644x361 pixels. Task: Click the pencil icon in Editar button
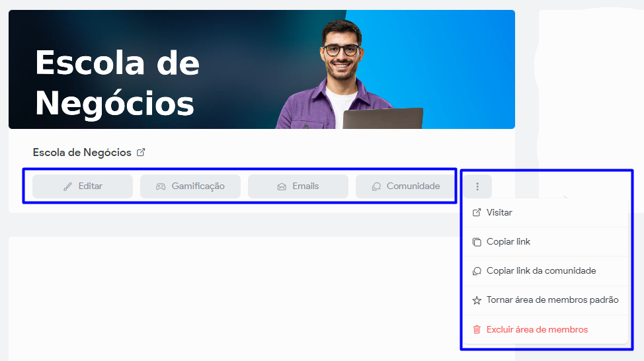[67, 187]
